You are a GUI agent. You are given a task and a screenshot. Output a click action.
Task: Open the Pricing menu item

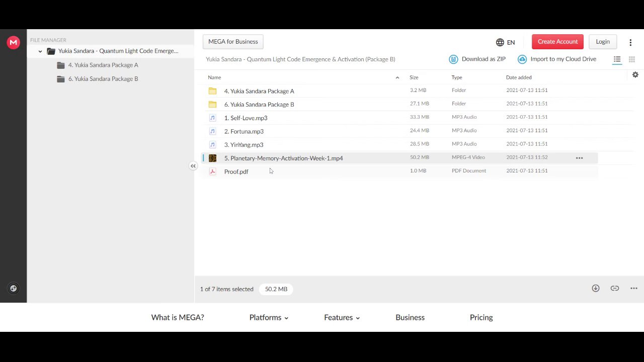coord(481,317)
